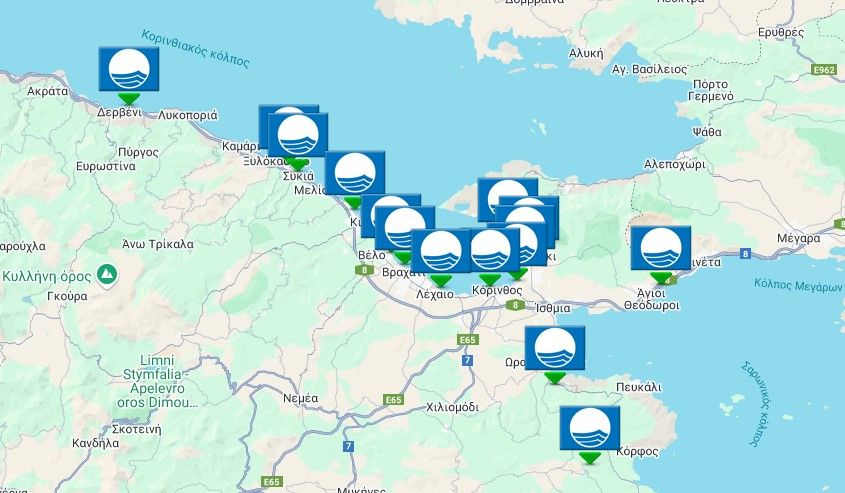
Task: Open the blue flag marker above Δερβένι
Action: pos(129,69)
